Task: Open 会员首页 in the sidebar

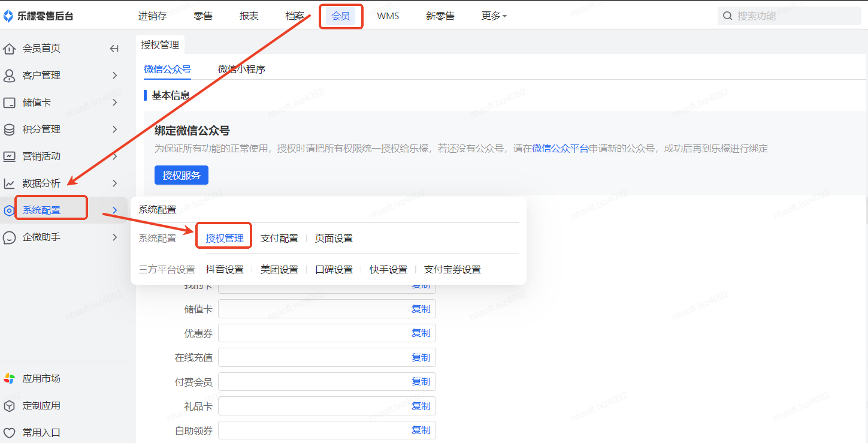Action: pos(41,49)
